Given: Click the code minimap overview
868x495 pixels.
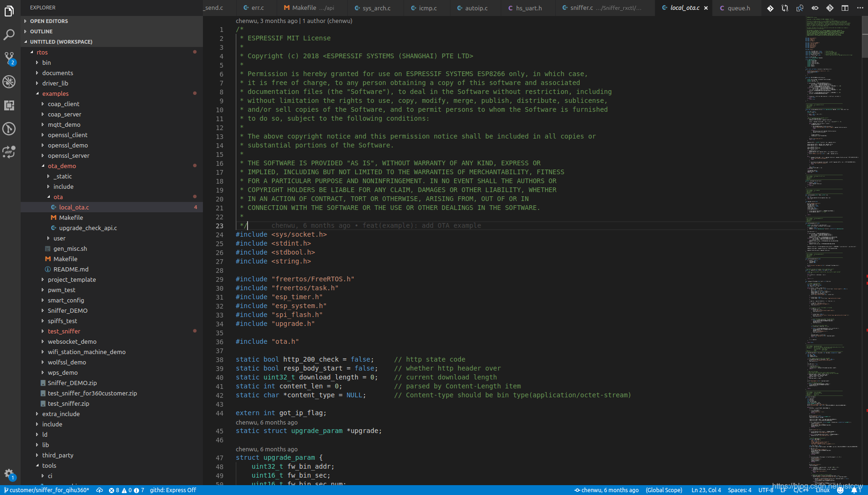Looking at the screenshot, I should [x=833, y=250].
